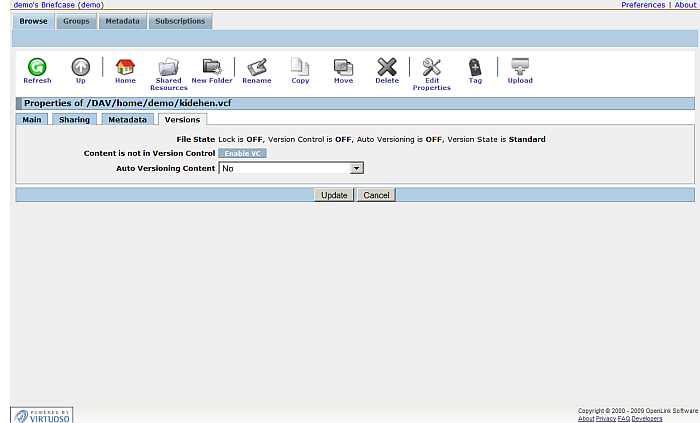Viewport: 700px width, 423px height.
Task: Delete the selected resource
Action: (387, 68)
